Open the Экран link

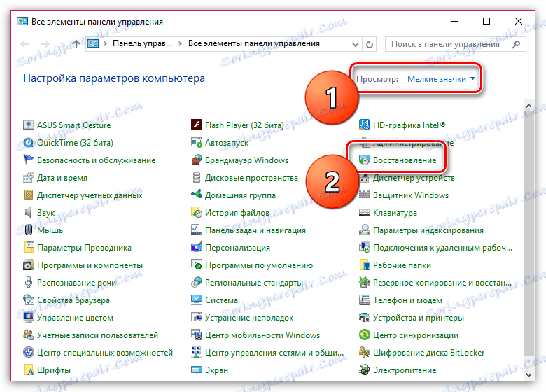click(x=216, y=370)
